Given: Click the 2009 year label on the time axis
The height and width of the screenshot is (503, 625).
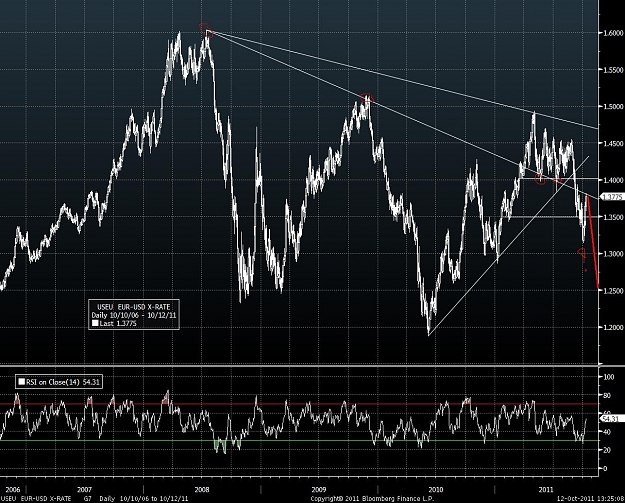Looking at the screenshot, I should click(x=318, y=489).
